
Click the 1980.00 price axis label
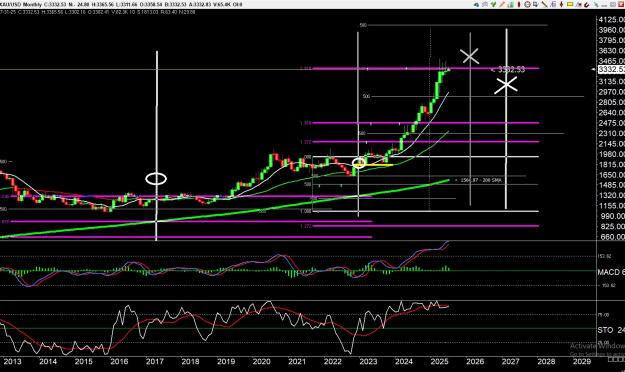click(611, 154)
